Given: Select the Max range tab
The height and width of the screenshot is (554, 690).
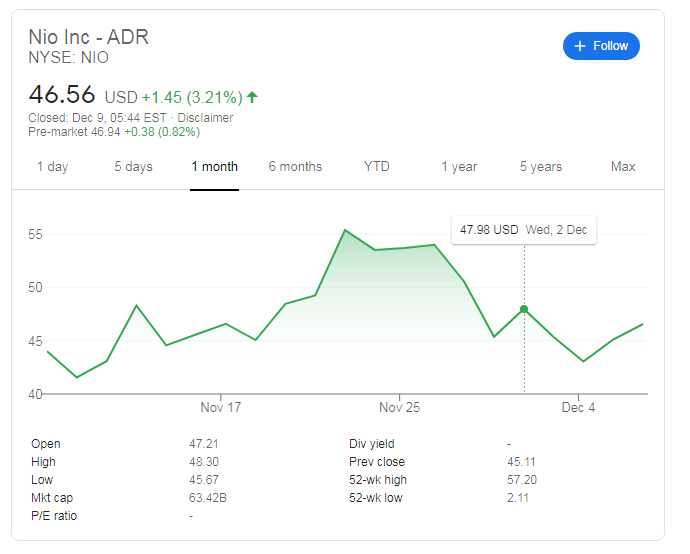Looking at the screenshot, I should tap(623, 166).
